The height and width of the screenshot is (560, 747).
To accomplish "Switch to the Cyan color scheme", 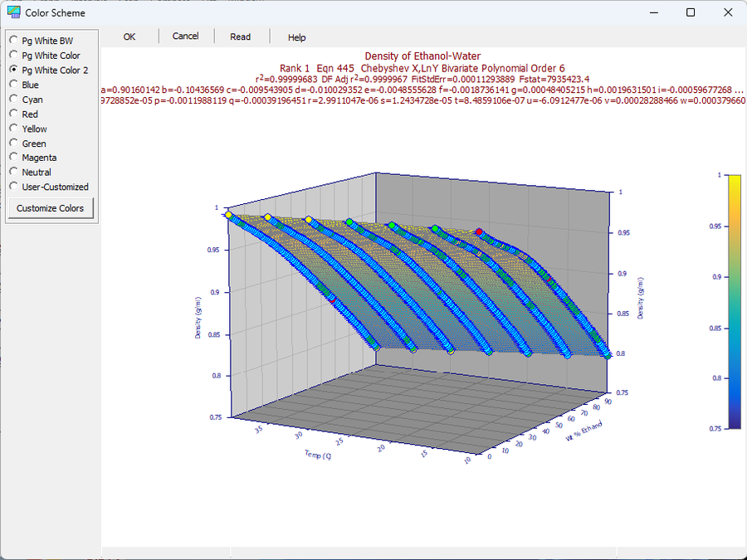I will pyautogui.click(x=27, y=100).
